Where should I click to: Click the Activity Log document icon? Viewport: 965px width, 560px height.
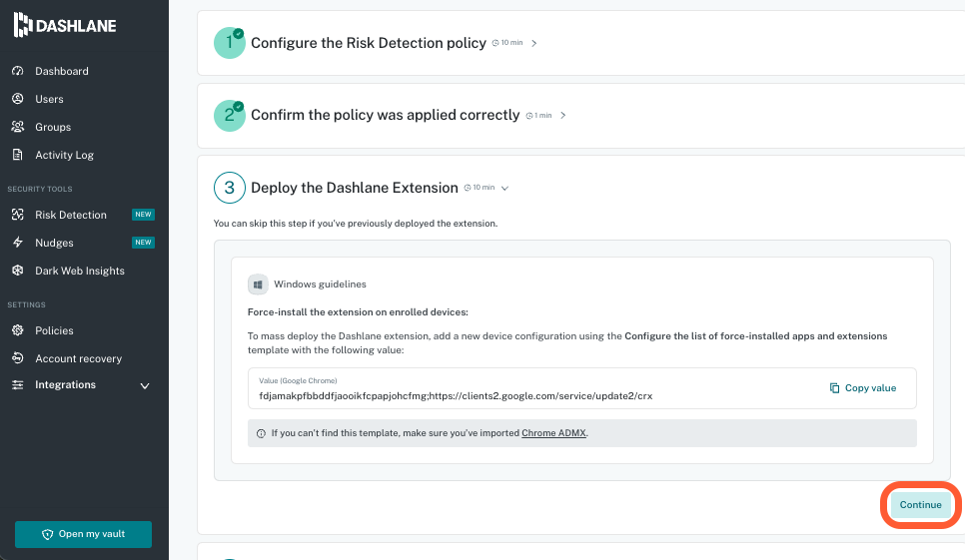17,155
